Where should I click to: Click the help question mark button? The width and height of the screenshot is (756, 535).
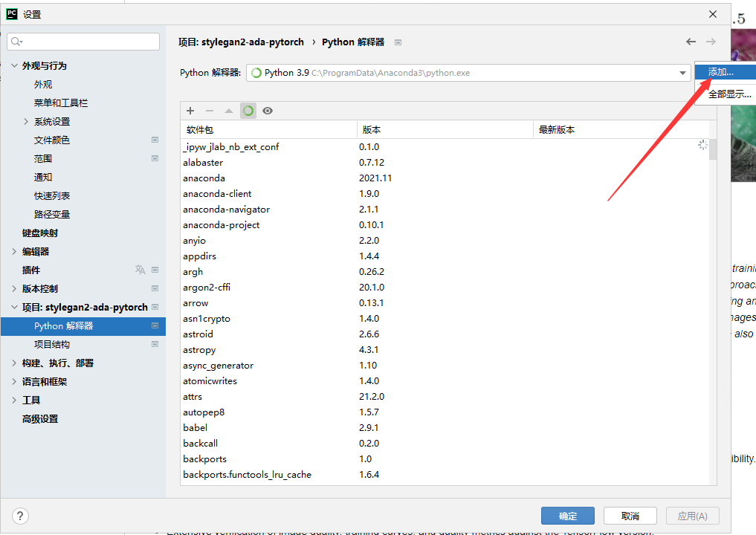point(20,516)
